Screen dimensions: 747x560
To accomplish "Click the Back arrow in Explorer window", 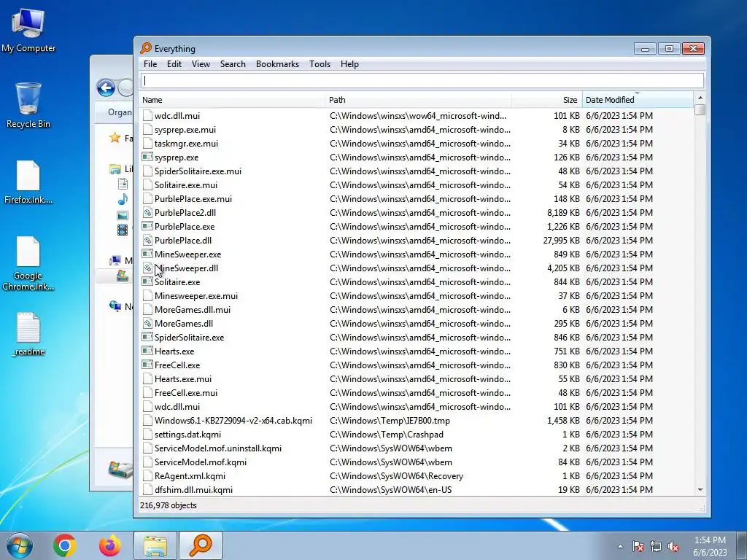I will 106,87.
